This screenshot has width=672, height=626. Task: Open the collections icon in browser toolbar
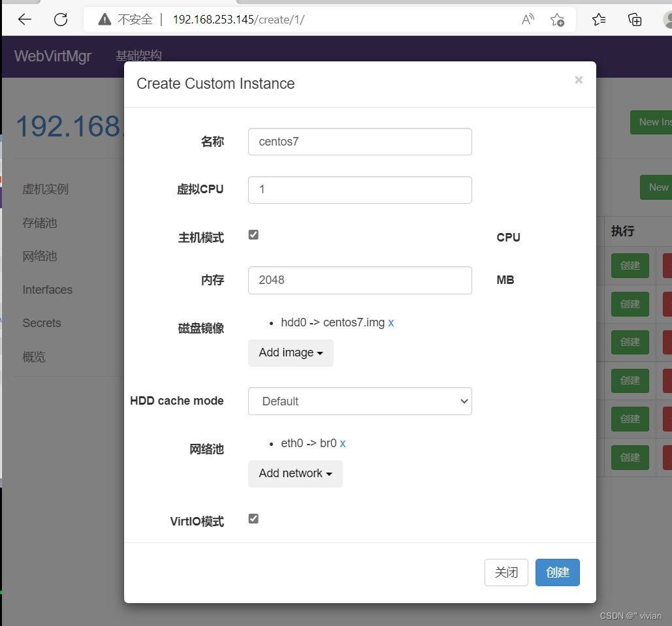tap(635, 20)
